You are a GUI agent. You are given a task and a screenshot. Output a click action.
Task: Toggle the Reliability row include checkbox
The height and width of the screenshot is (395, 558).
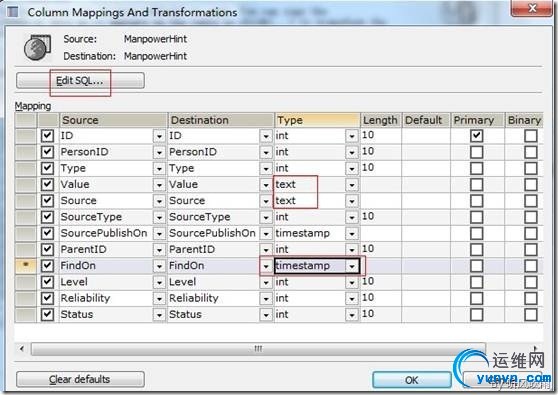point(47,298)
